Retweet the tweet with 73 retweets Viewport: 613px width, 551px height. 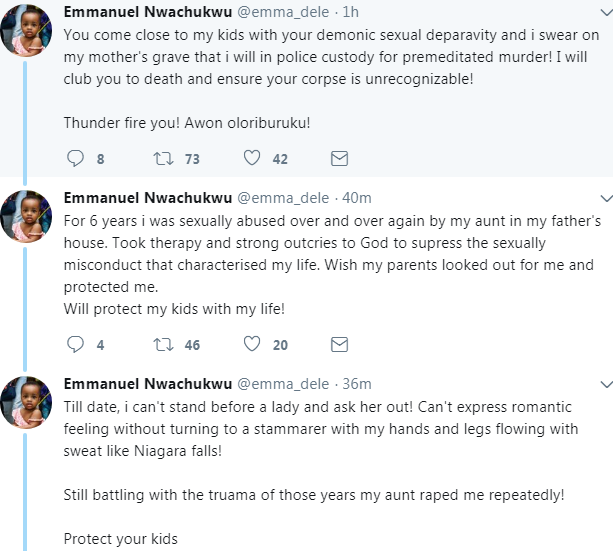point(163,158)
